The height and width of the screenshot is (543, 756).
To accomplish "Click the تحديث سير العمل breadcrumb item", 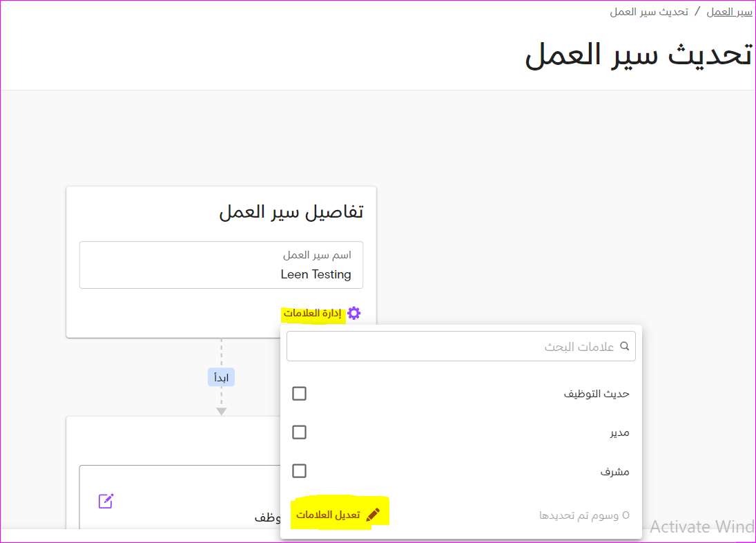I will 649,12.
